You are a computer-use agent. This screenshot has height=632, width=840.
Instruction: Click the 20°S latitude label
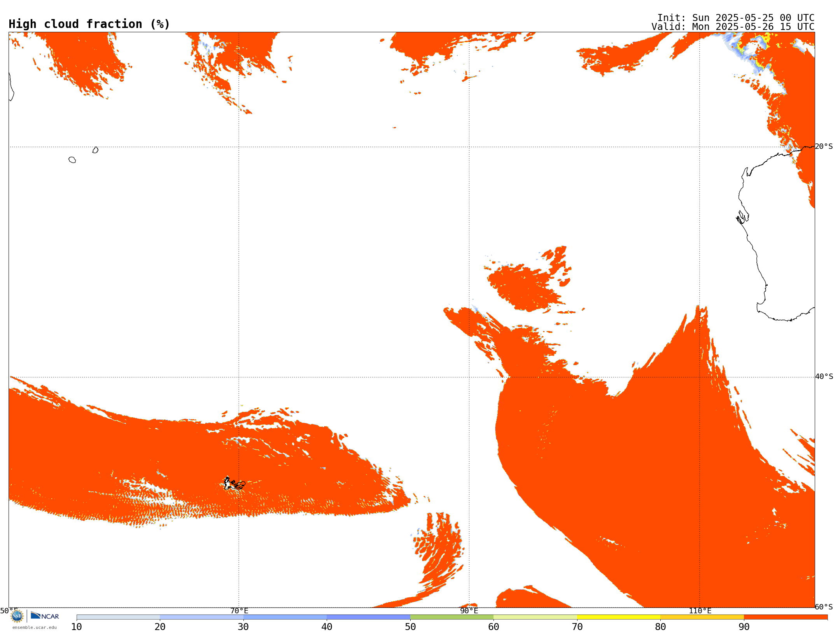click(824, 147)
